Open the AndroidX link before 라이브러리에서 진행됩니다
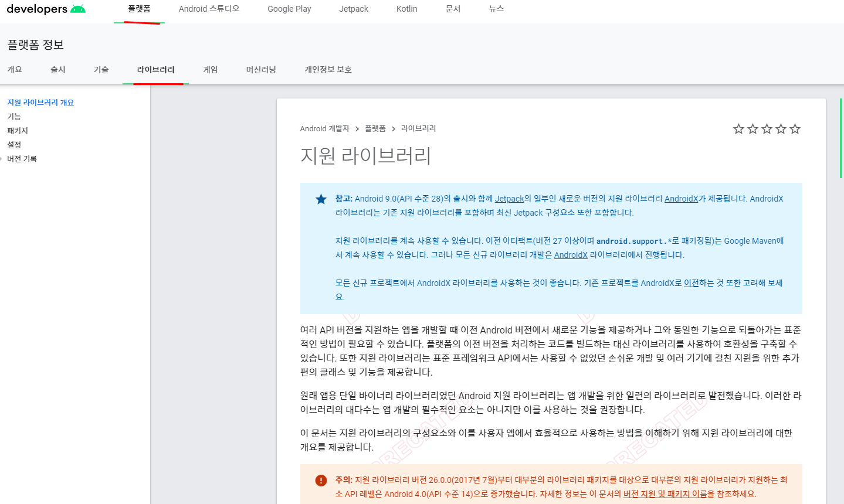 [571, 255]
